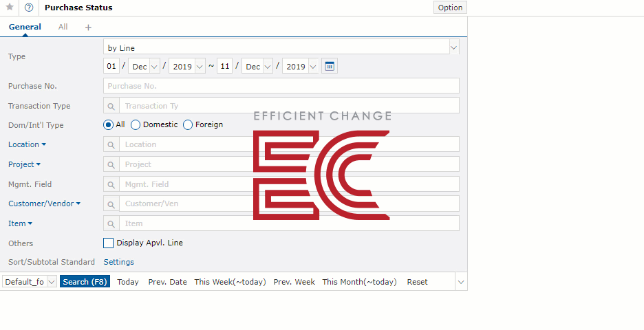Click the Customer/Vendor input field
This screenshot has width=644, height=330.
point(289,203)
